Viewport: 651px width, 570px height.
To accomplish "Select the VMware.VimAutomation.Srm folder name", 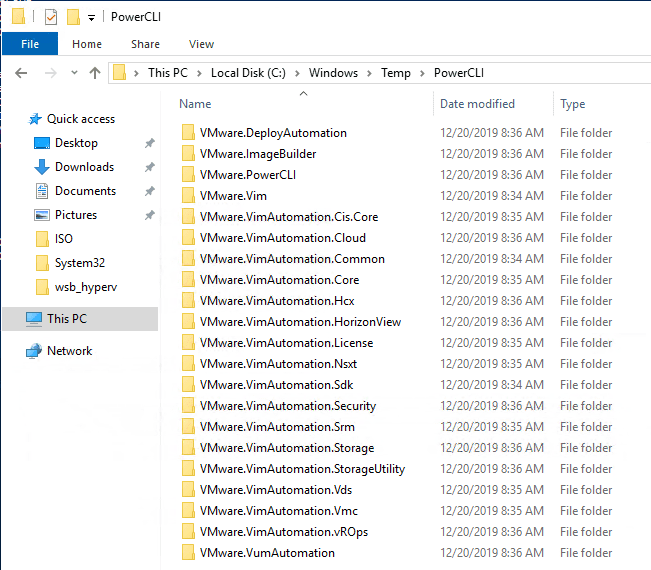I will [x=277, y=427].
